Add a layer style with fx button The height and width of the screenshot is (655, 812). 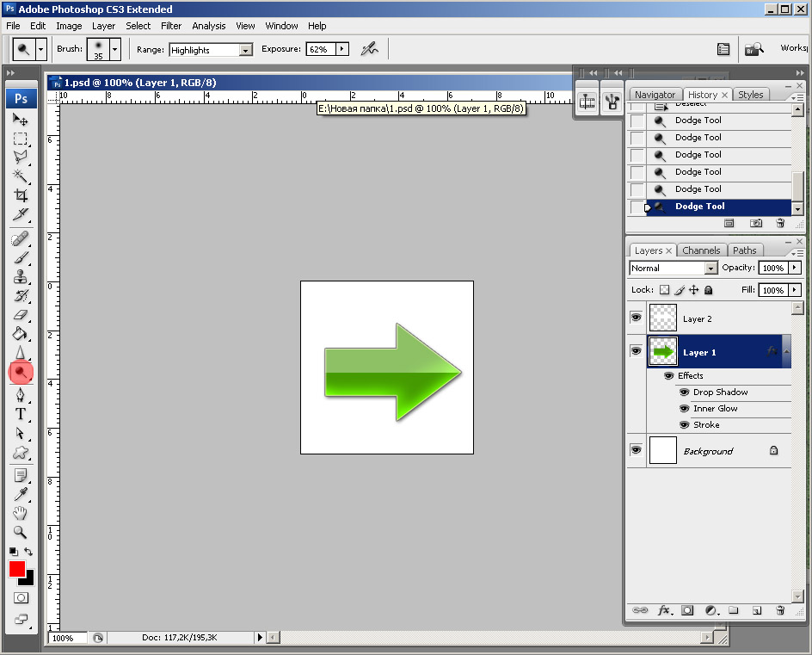[x=664, y=610]
